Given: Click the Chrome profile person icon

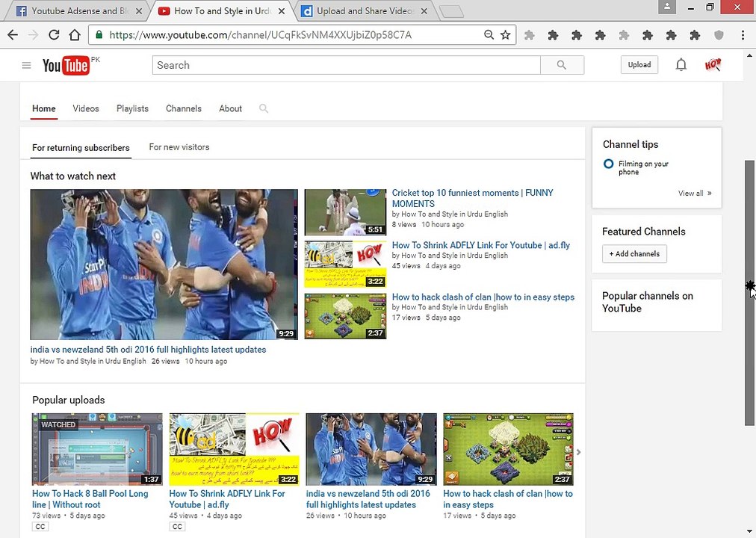Looking at the screenshot, I should tap(667, 7).
